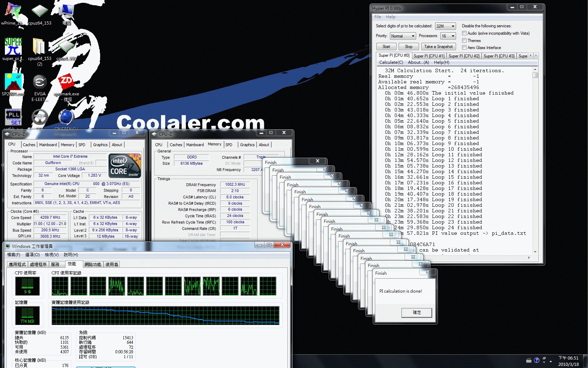This screenshot has height=368, width=588.
Task: Click the right arrow of Hyper PI horizontal scrollbar
Action: pos(529,258)
